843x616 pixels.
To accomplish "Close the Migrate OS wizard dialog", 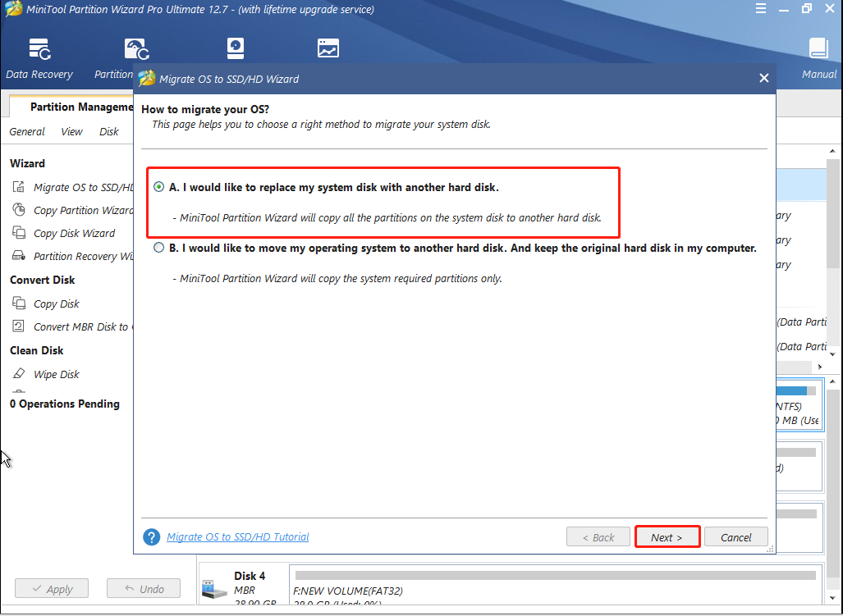I will [763, 79].
